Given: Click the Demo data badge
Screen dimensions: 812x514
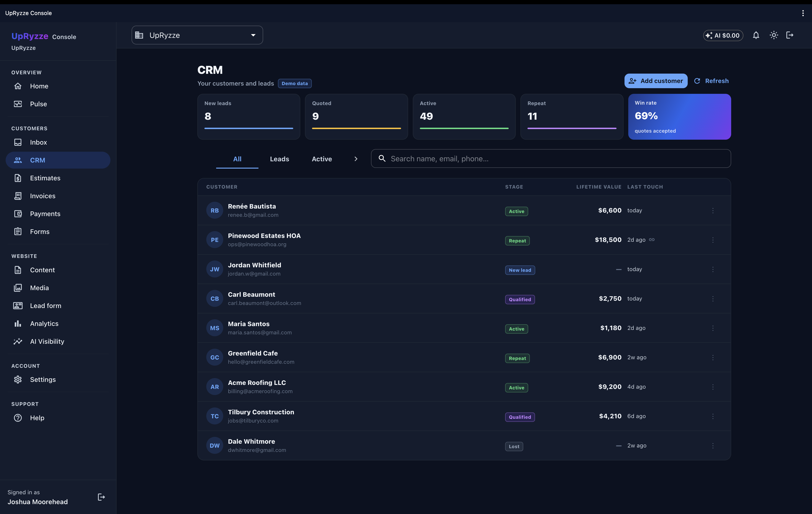Looking at the screenshot, I should click(x=295, y=83).
